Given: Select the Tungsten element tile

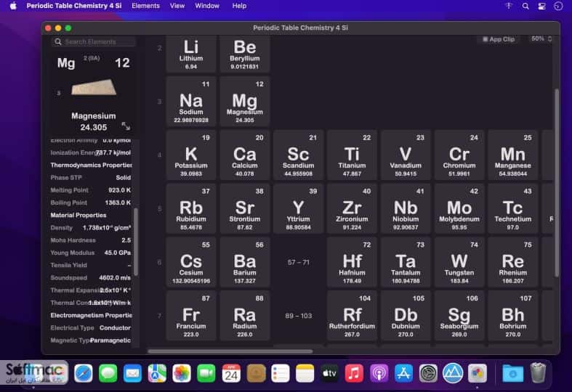Looking at the screenshot, I should click(x=459, y=262).
